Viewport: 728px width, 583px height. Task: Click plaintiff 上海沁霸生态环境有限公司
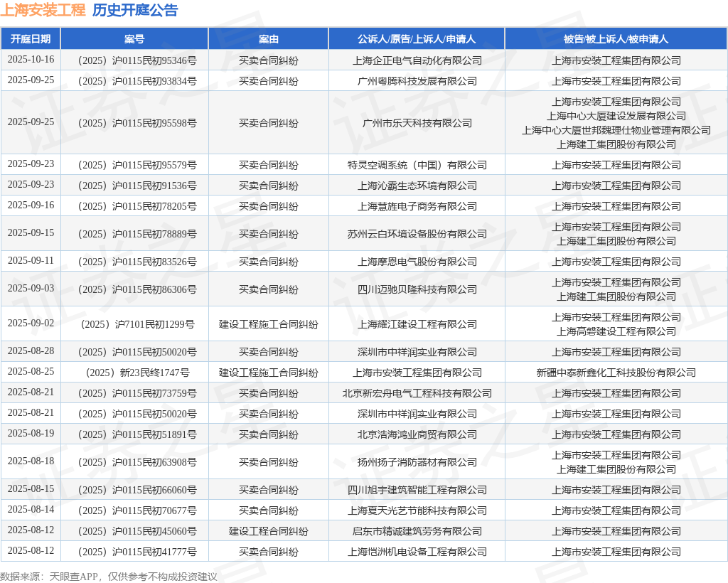point(417,186)
